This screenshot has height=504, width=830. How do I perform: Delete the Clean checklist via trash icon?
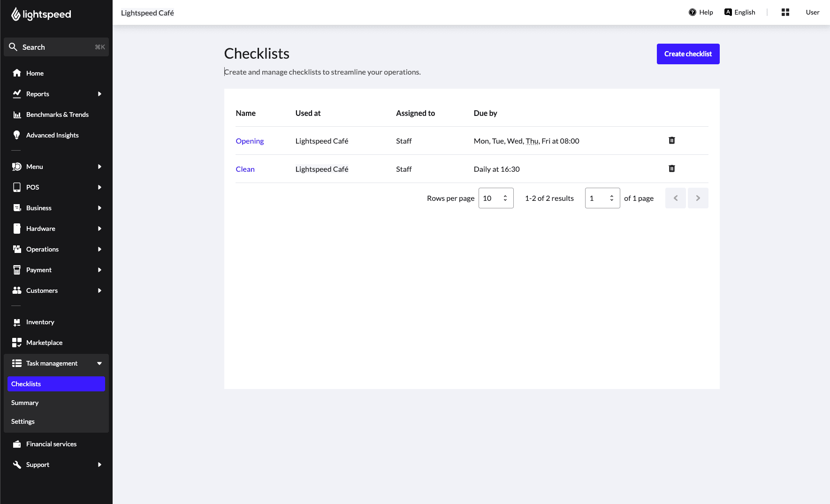pyautogui.click(x=672, y=168)
